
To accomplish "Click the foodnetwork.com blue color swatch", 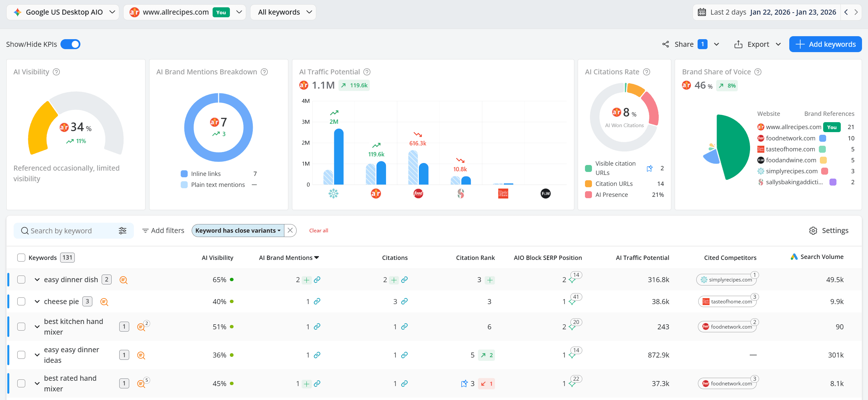I will click(x=822, y=138).
